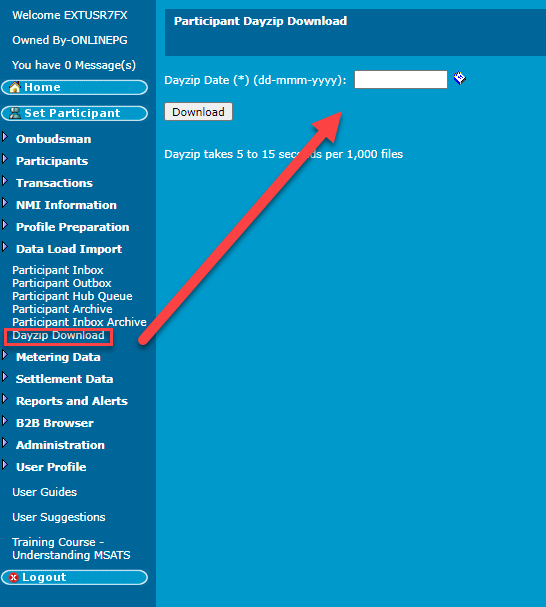Expand the Administration arrow
The height and width of the screenshot is (607, 546).
coord(5,443)
